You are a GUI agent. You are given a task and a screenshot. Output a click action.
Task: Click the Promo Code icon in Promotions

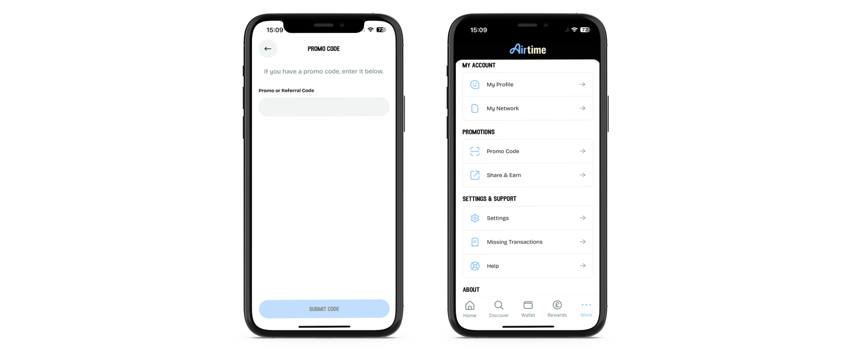click(x=474, y=151)
